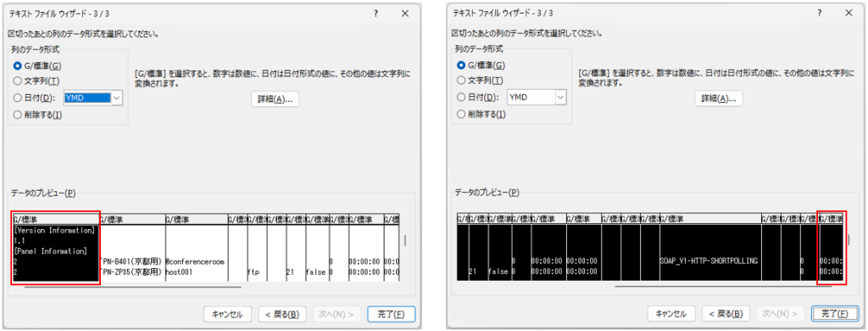This screenshot has height=331, width=868.
Task: Close the left wizard window
Action: point(405,14)
